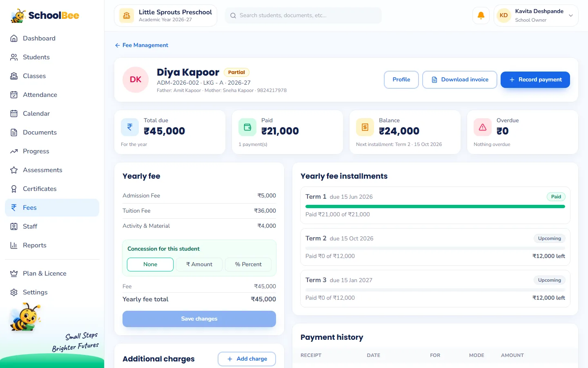Click Add charge button
Viewport: 588px width, 368px height.
click(x=247, y=359)
